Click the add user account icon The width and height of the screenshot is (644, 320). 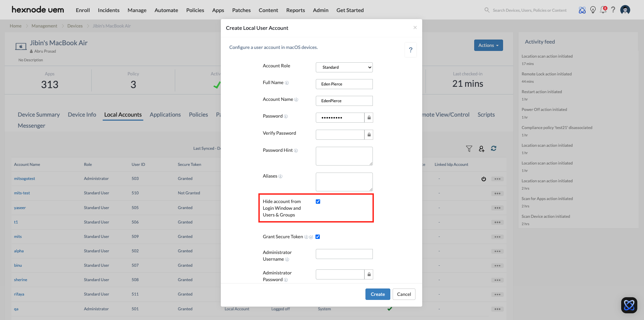(x=481, y=149)
